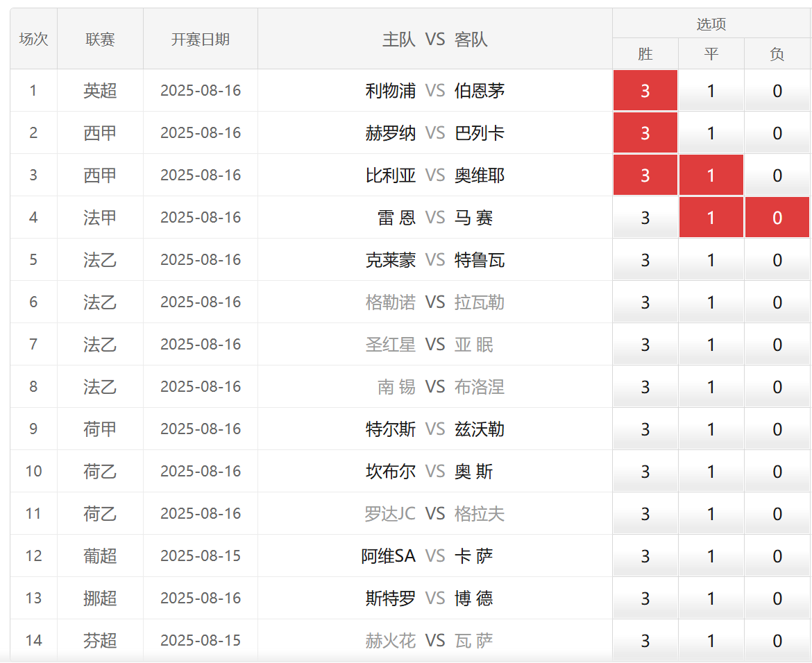
Task: Click the 选项 header cell
Action: pyautogui.click(x=711, y=24)
